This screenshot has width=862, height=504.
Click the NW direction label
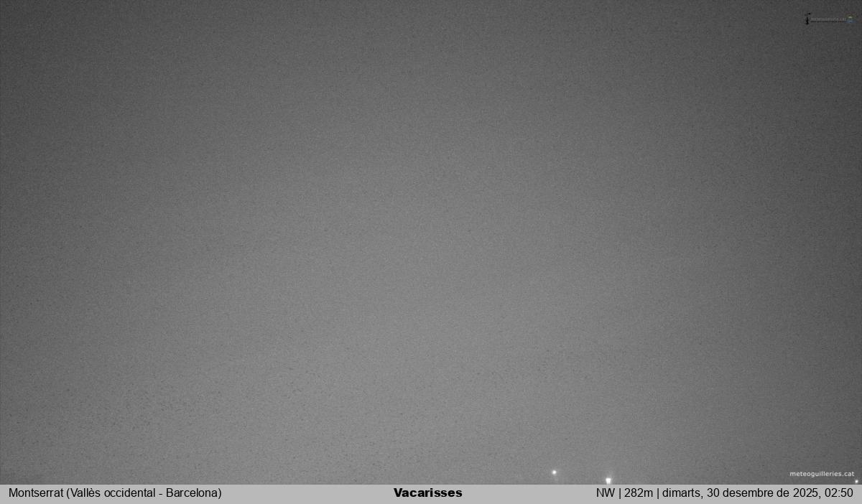(605, 493)
